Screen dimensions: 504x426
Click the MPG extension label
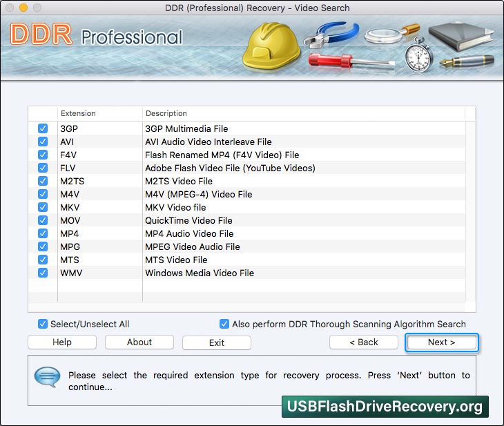pyautogui.click(x=70, y=247)
